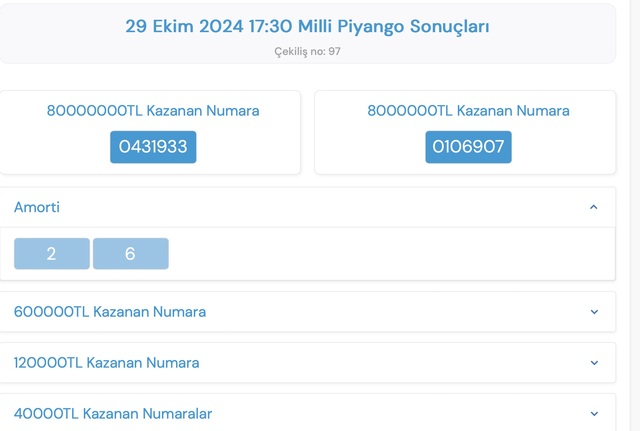
Task: Expand 120000TL Kazanan Numara section
Action: 106,363
